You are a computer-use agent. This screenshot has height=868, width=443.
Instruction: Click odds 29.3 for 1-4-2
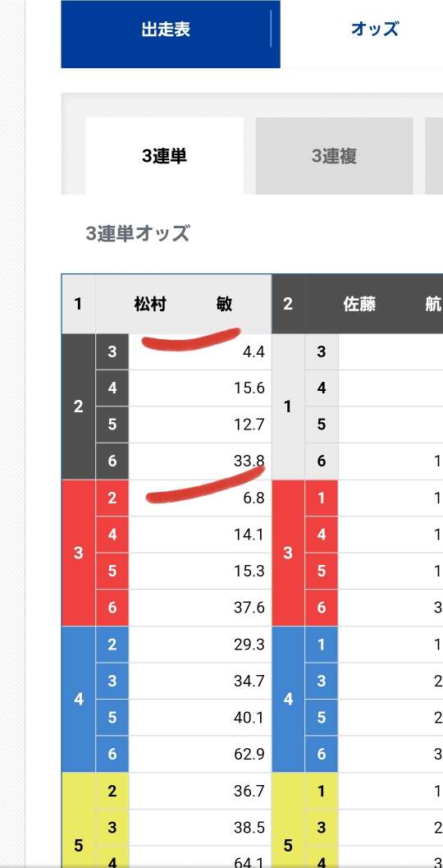pos(199,645)
